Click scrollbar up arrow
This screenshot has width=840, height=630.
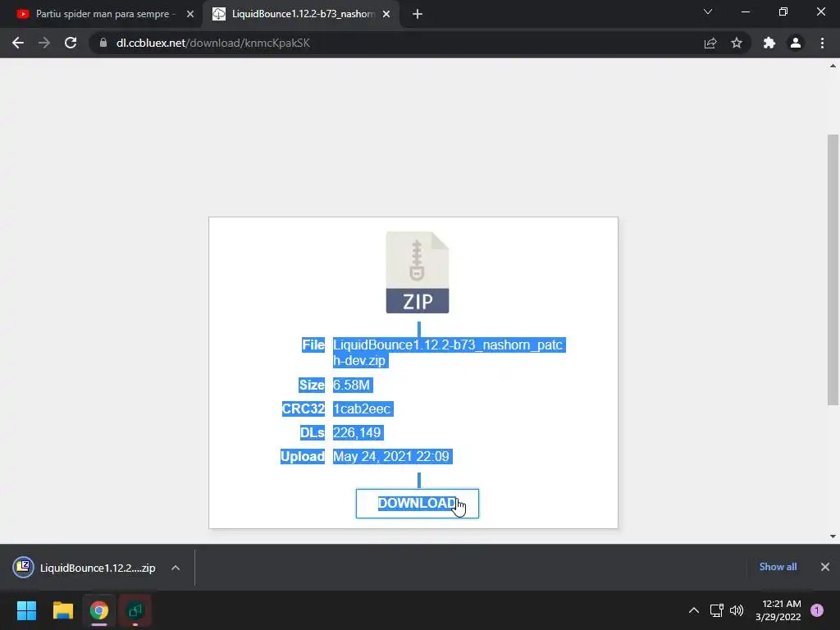pyautogui.click(x=833, y=66)
